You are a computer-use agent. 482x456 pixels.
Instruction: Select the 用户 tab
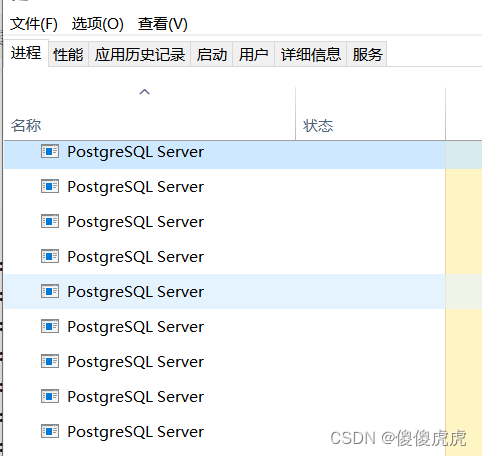point(254,54)
